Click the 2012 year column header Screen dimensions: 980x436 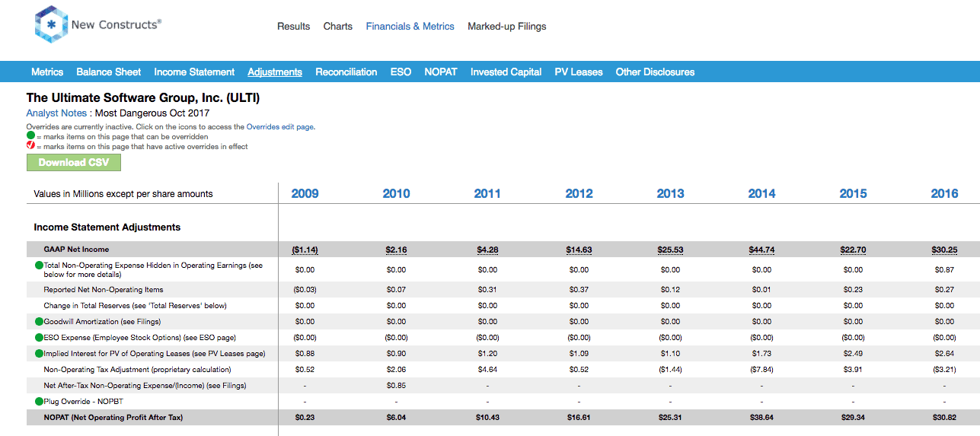tap(579, 194)
